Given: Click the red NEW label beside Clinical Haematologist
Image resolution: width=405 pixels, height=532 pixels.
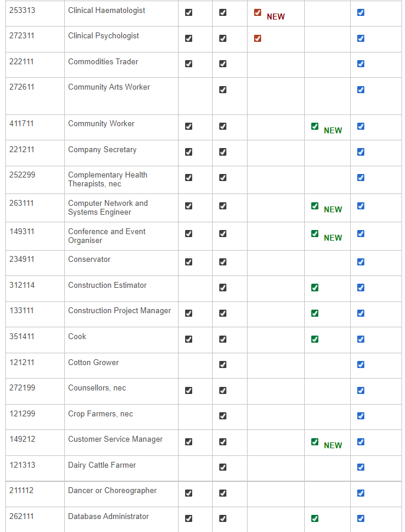Looking at the screenshot, I should click(275, 17).
